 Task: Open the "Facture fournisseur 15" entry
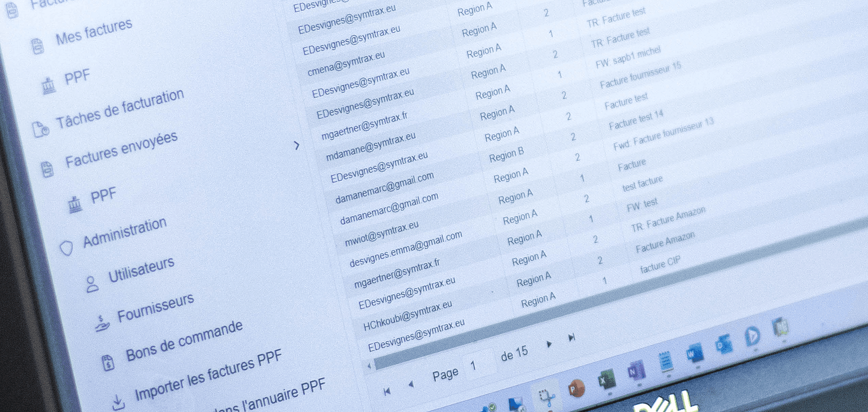pos(640,76)
